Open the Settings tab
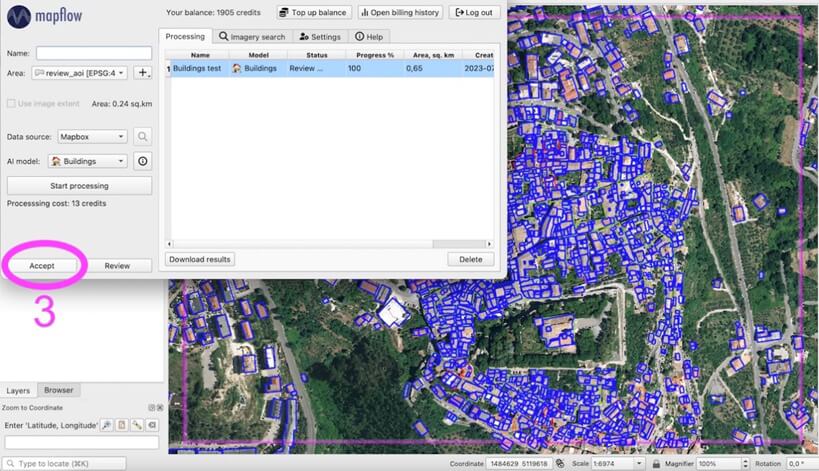 coord(320,36)
